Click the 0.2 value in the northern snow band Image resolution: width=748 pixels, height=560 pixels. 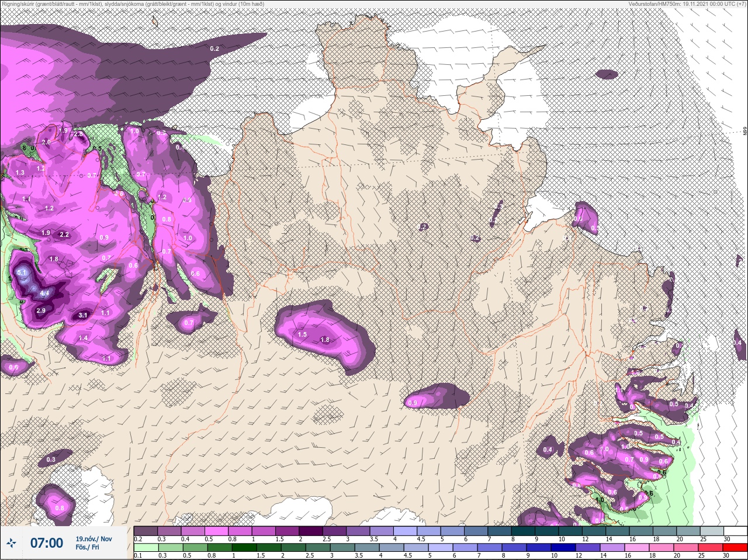(x=214, y=49)
